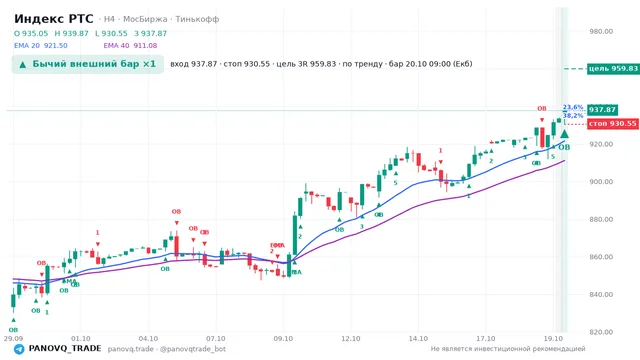Click the 01.10 date axis label
640x360 pixels.
pos(81,339)
